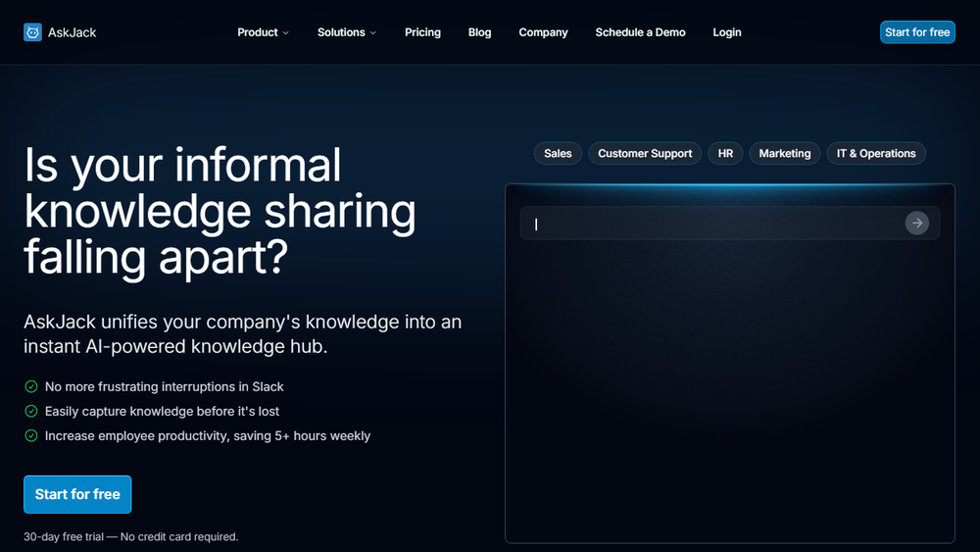The height and width of the screenshot is (552, 980).
Task: Go to the Blog page
Action: 479,32
